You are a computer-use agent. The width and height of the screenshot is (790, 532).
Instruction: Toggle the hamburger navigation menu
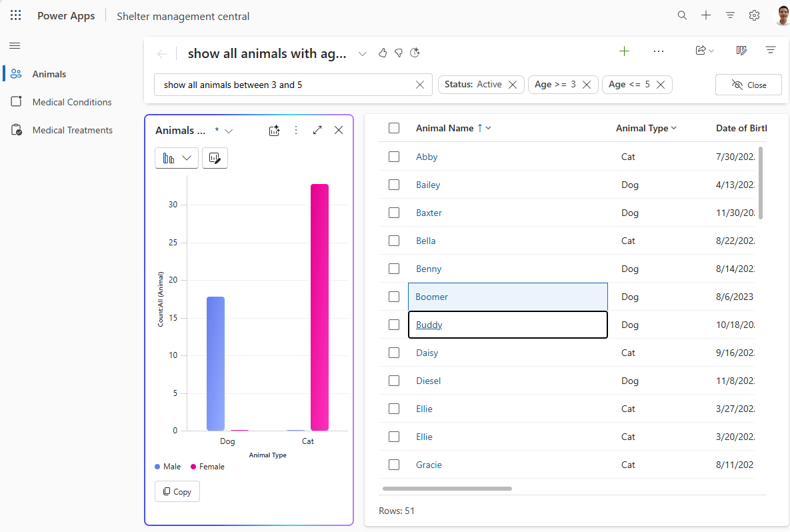[x=15, y=45]
